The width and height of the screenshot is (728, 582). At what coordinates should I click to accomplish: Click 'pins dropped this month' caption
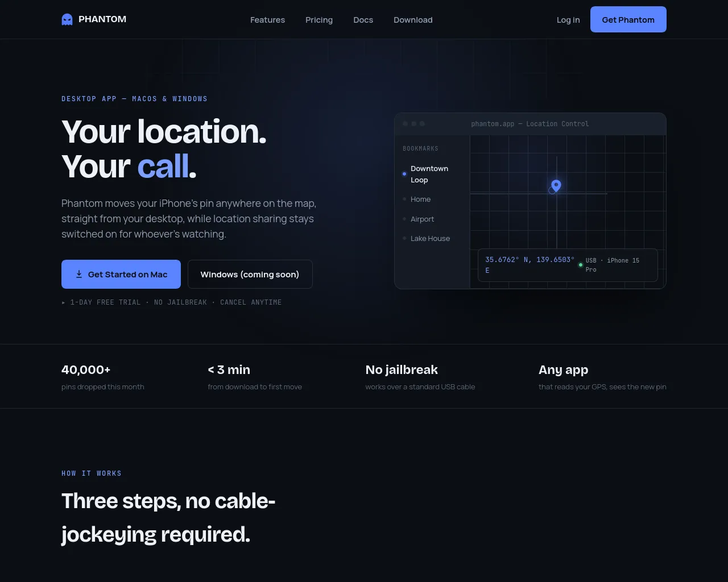(103, 387)
